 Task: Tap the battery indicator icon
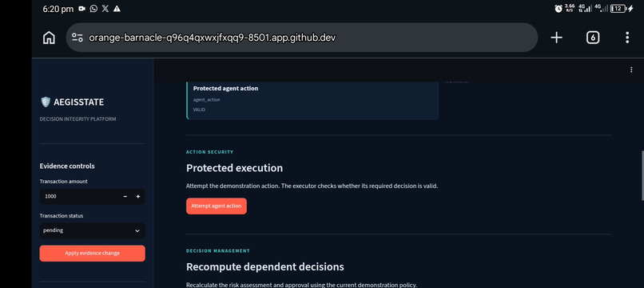[618, 9]
